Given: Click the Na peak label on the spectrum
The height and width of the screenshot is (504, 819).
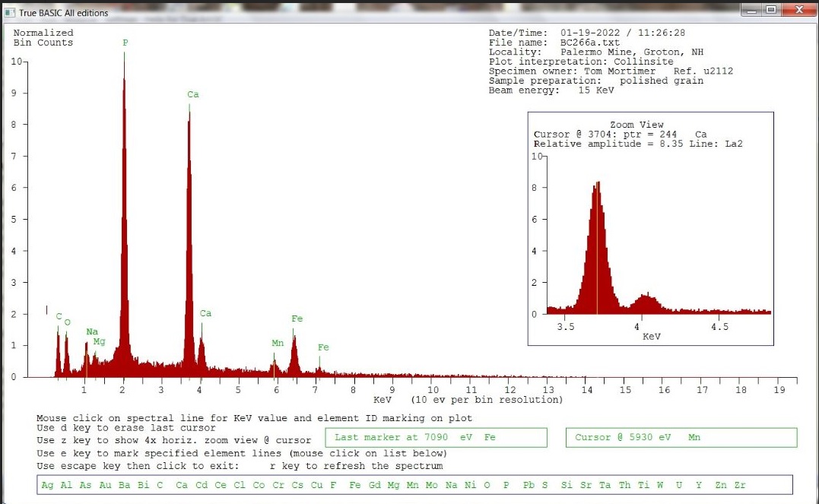Looking at the screenshot, I should click(92, 331).
